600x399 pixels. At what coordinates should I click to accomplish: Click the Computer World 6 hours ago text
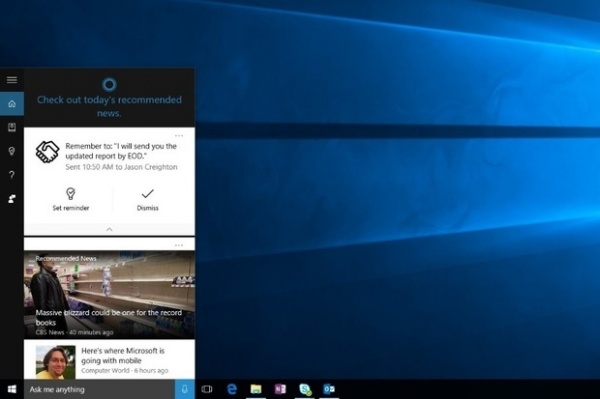(x=125, y=371)
